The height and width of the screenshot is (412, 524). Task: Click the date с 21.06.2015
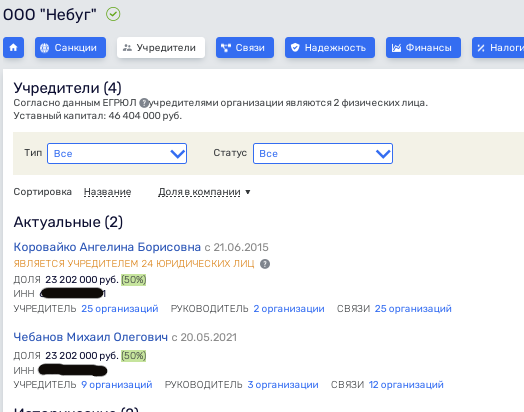(236, 247)
